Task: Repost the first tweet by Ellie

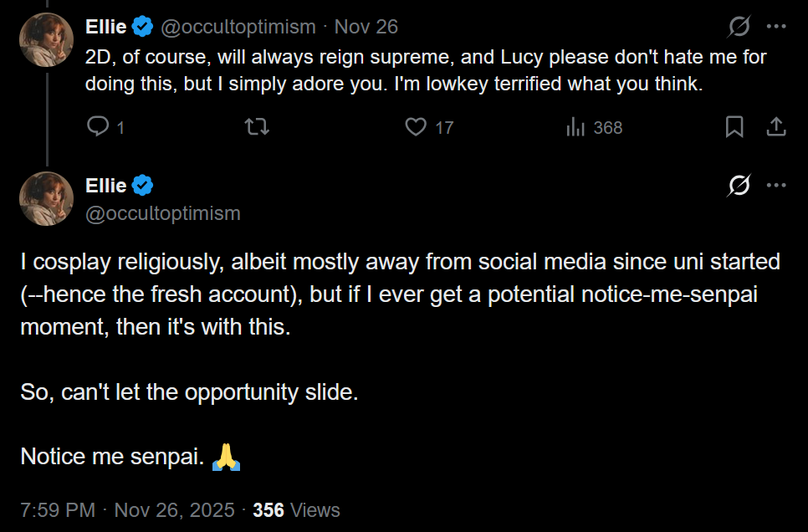Action: coord(256,127)
